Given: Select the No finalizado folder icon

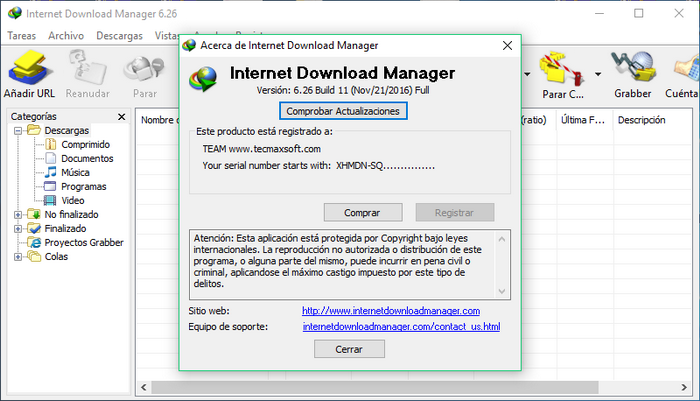Looking at the screenshot, I should pos(34,214).
